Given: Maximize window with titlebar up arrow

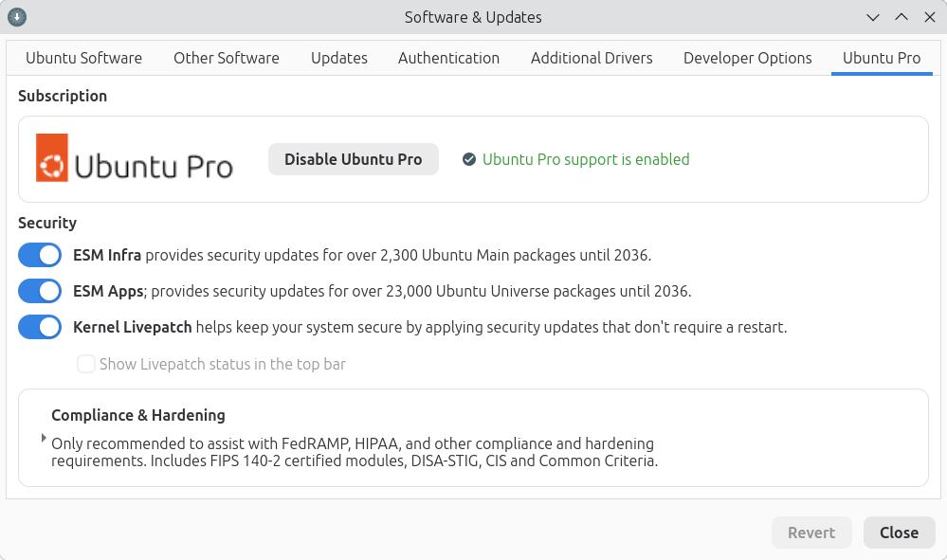Looking at the screenshot, I should 901,17.
